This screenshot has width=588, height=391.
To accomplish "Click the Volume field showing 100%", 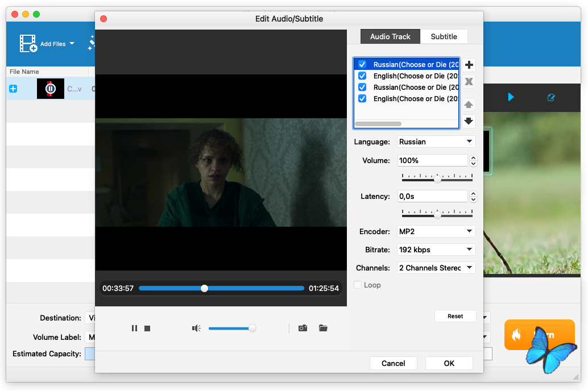I will pos(432,160).
